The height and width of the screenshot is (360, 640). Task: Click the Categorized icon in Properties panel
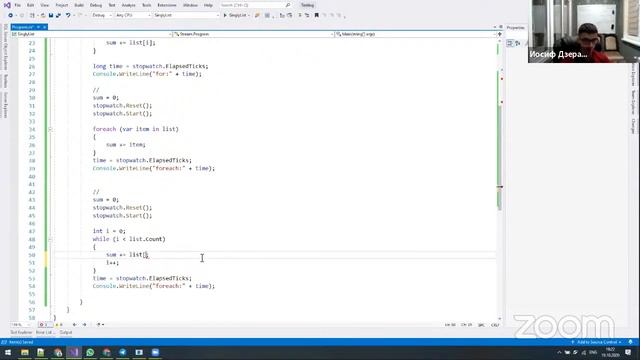510,43
